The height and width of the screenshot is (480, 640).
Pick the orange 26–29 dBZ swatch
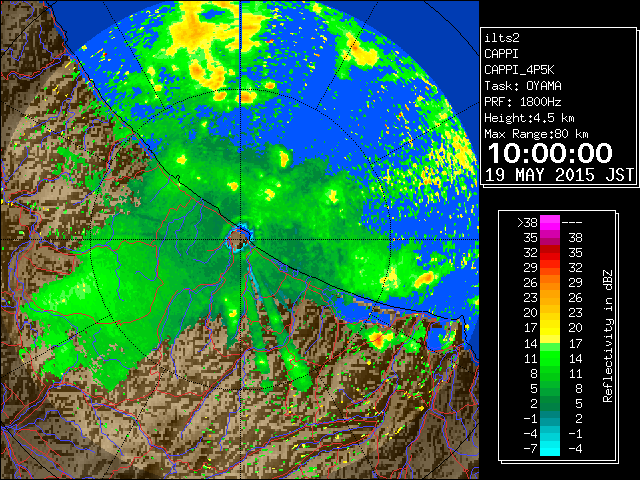point(550,283)
